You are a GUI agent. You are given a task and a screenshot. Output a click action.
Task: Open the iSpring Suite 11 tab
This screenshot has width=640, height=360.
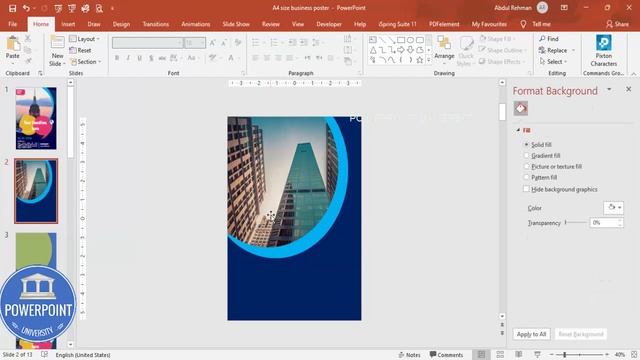point(398,24)
